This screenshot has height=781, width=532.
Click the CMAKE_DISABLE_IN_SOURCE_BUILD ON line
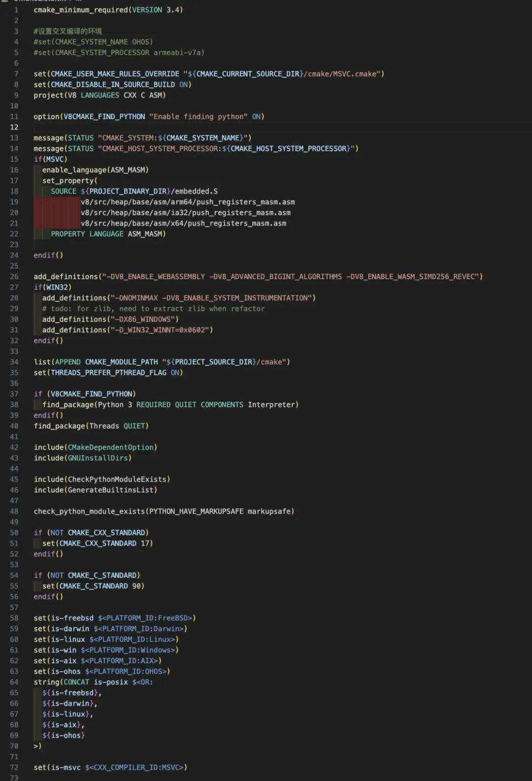click(112, 84)
